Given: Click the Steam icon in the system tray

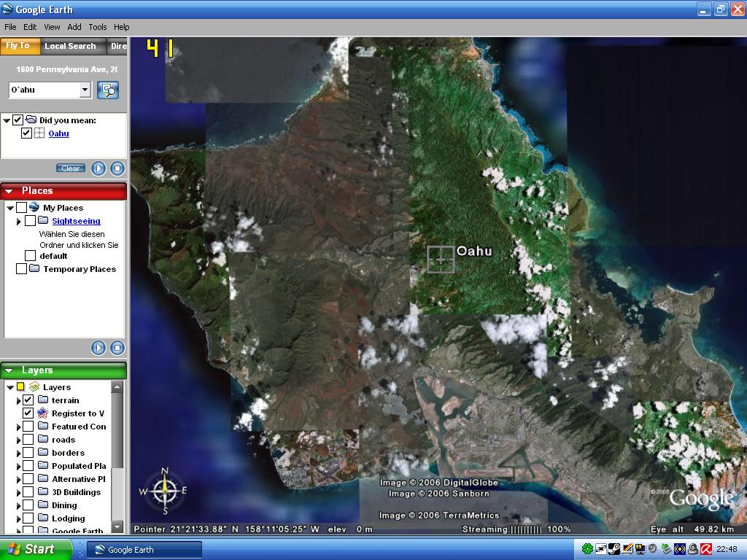Looking at the screenshot, I should tap(614, 549).
